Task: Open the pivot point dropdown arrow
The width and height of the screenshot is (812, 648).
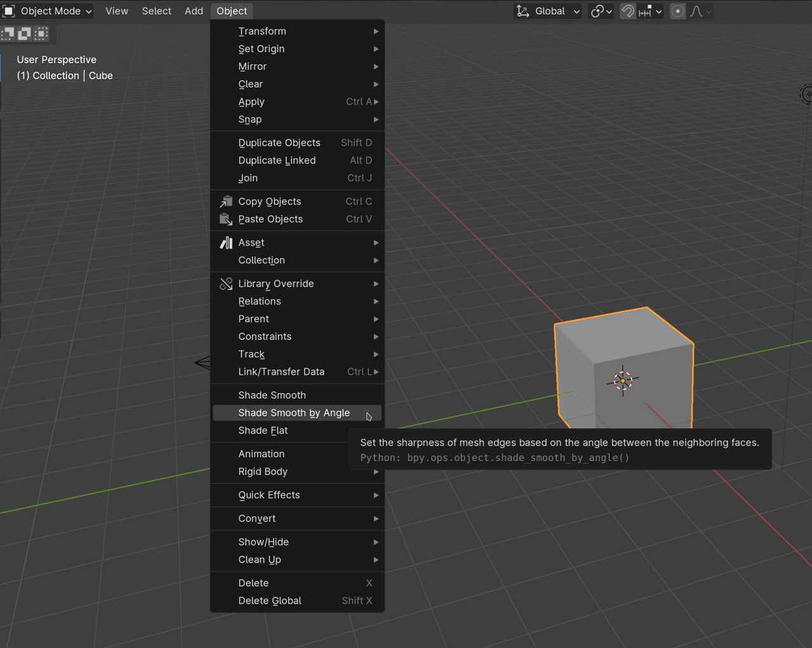Action: point(609,11)
